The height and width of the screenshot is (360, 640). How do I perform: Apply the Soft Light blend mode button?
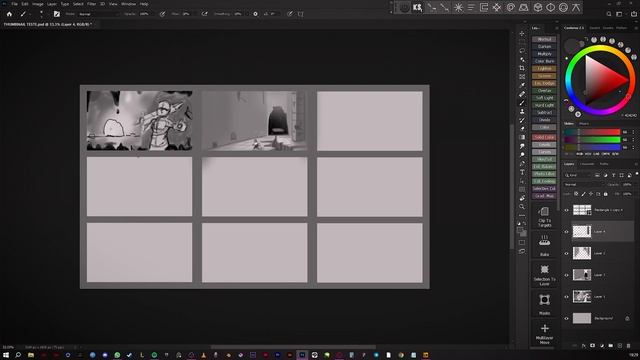[544, 98]
